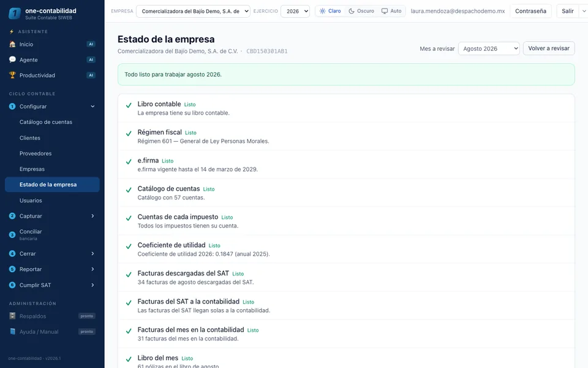Go to Proveedores in the sidebar
Image resolution: width=588 pixels, height=368 pixels.
[x=52, y=153]
